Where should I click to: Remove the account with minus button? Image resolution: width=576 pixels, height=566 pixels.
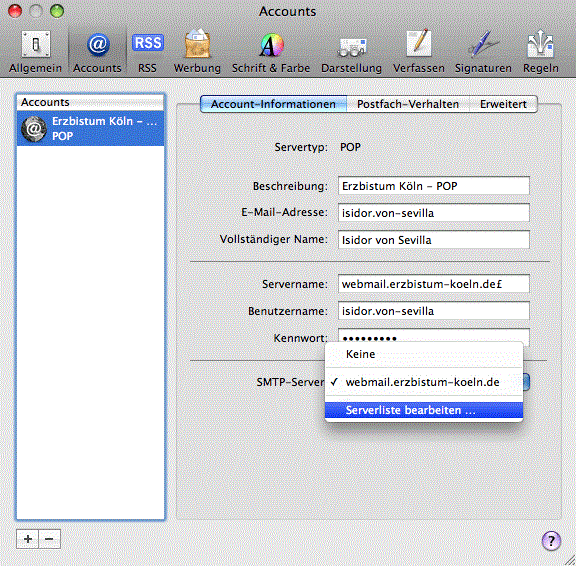click(50, 539)
